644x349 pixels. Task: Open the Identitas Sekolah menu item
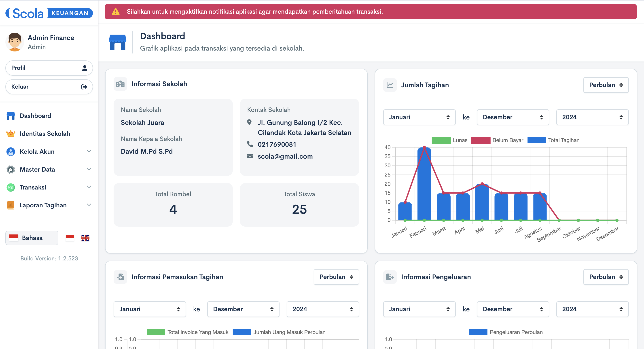pyautogui.click(x=45, y=134)
